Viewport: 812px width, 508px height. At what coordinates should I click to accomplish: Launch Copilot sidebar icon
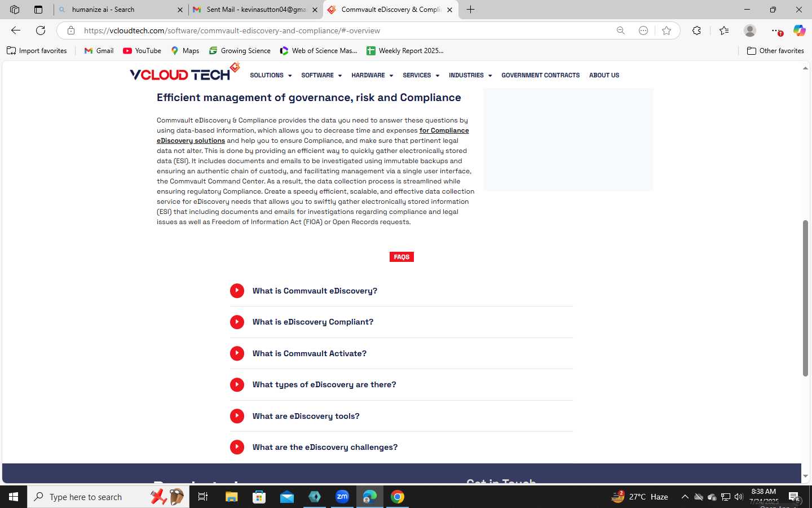[x=799, y=30]
